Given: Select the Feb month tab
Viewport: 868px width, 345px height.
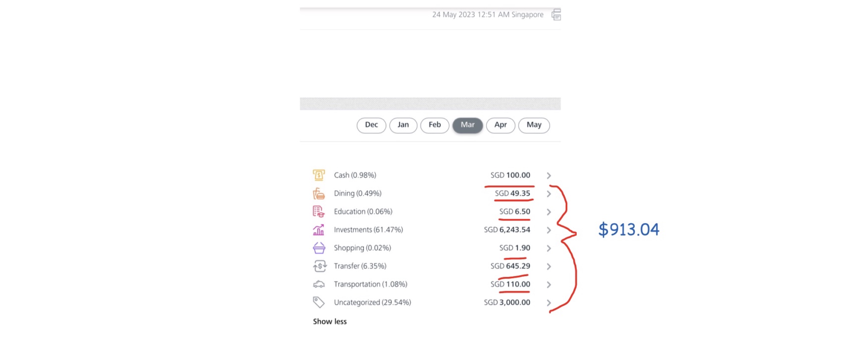Looking at the screenshot, I should click(434, 125).
